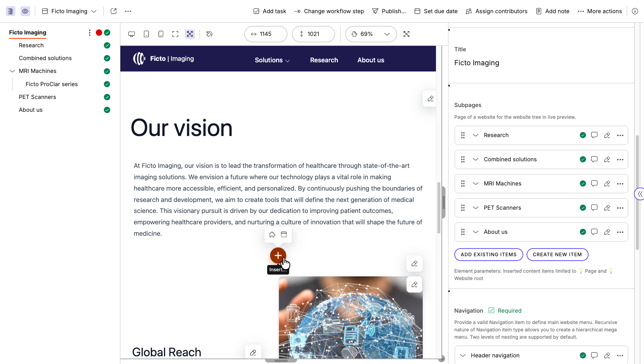Select the mobile phone preview mode icon

(161, 34)
